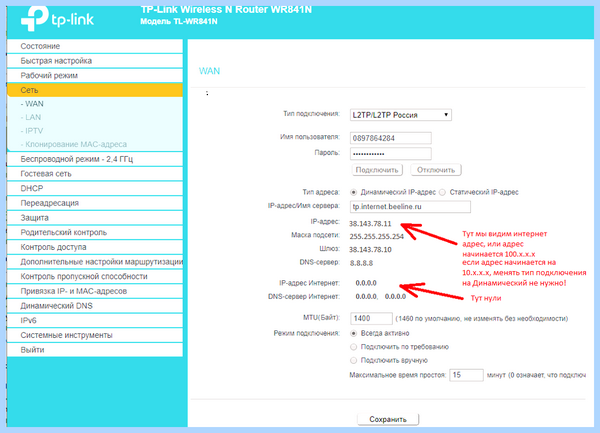The width and height of the screenshot is (600, 433).
Task: Select the highlighted Сеть menu
Action: 95,90
